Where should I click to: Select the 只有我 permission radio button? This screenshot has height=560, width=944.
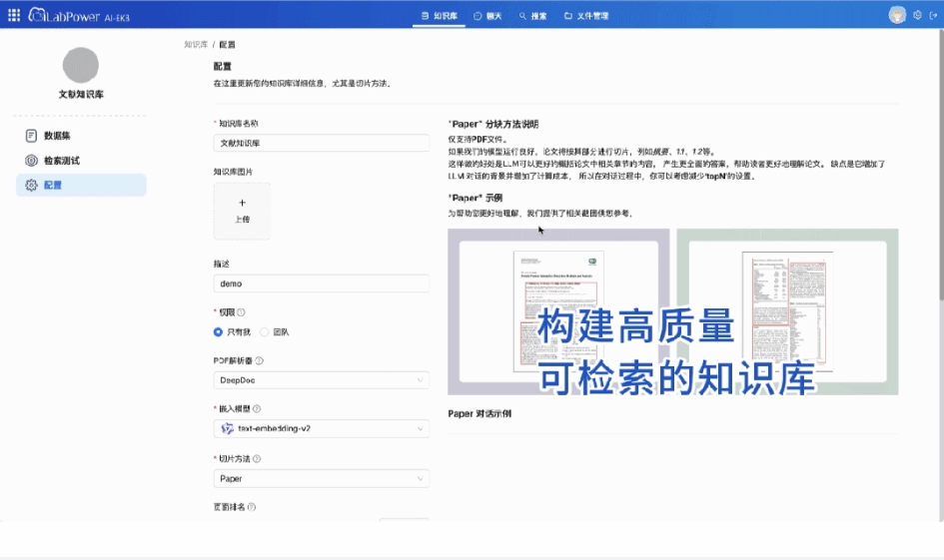coord(219,331)
